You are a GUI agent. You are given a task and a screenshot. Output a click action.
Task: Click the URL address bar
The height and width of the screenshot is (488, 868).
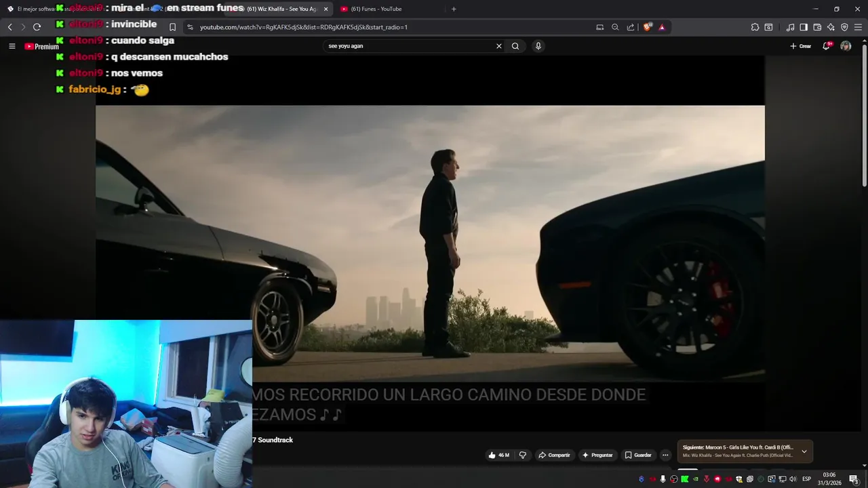[x=393, y=27]
